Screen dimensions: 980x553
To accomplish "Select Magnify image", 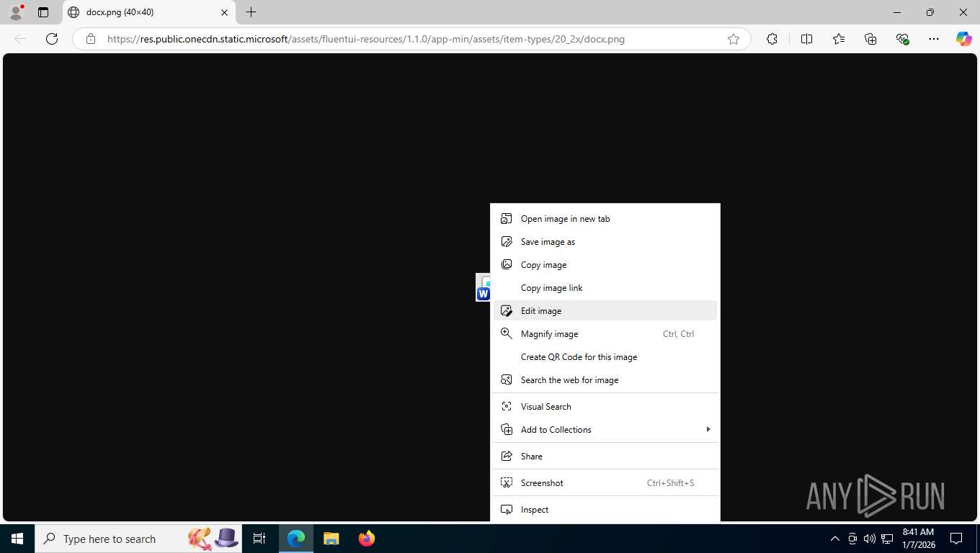I will [605, 334].
